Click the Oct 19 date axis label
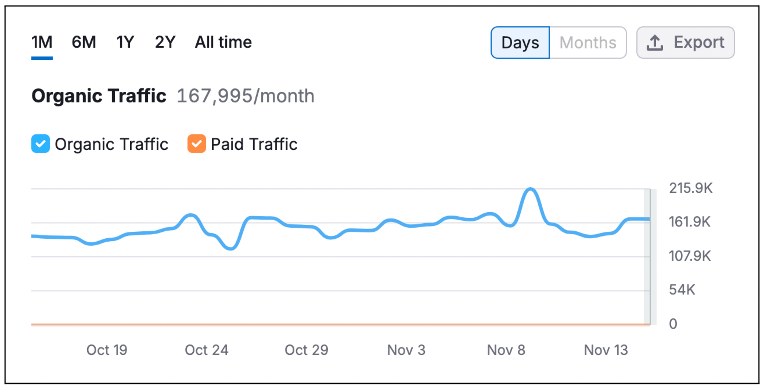This screenshot has width=764, height=391. point(107,350)
